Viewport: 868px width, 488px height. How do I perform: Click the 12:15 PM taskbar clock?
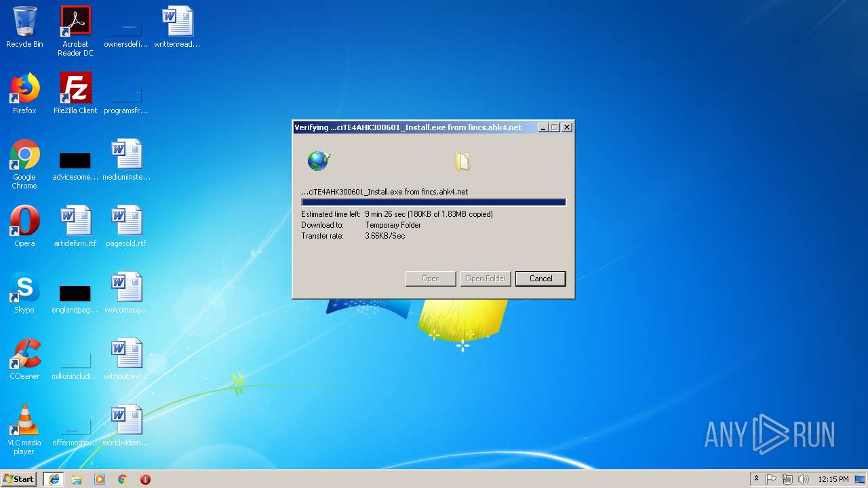[833, 479]
